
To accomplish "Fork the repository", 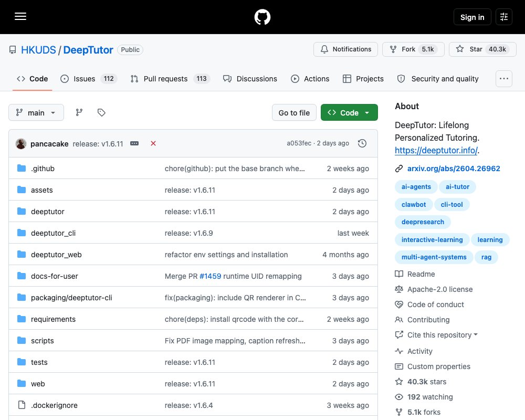I will (x=413, y=49).
